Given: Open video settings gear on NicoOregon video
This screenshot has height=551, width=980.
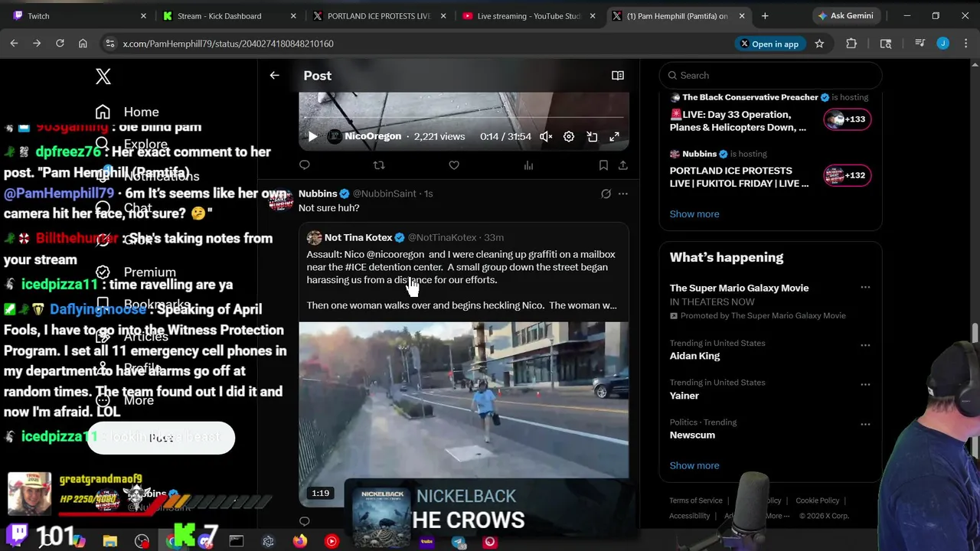Looking at the screenshot, I should click(569, 137).
